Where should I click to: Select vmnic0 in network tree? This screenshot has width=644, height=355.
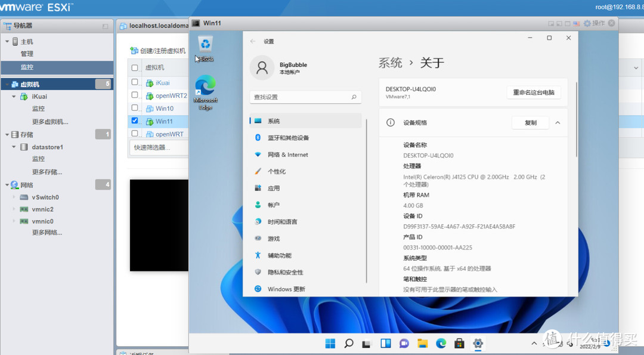coord(43,221)
